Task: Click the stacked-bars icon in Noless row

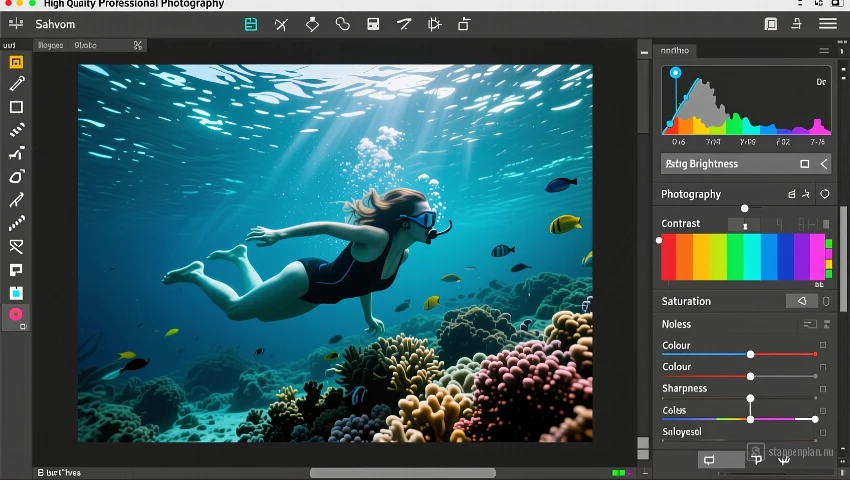Action: (x=827, y=324)
